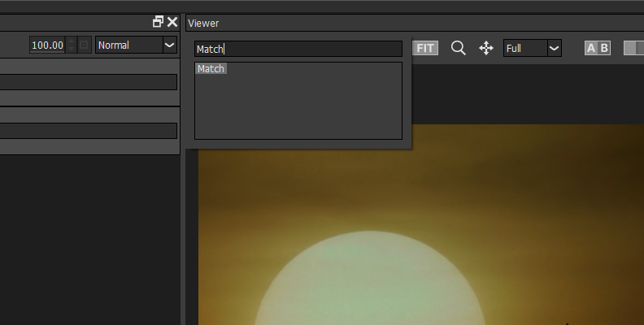Close the left panel with X
The image size is (644, 325).
(x=172, y=22)
